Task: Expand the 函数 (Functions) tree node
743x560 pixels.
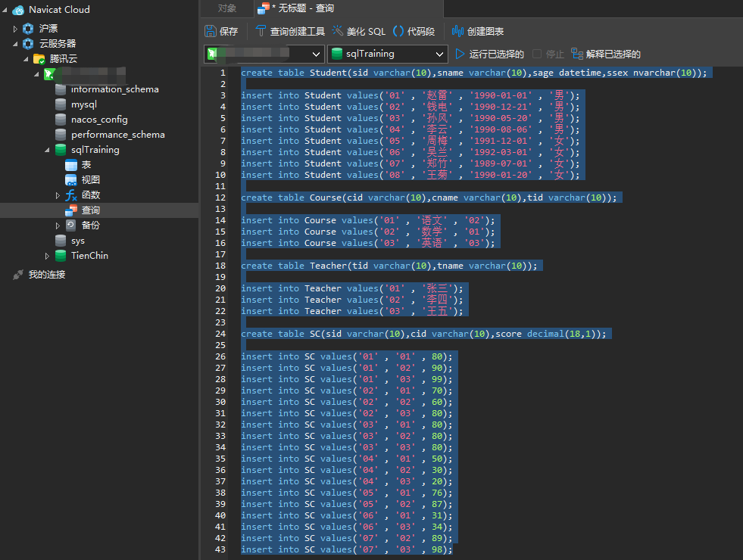Action: click(59, 195)
